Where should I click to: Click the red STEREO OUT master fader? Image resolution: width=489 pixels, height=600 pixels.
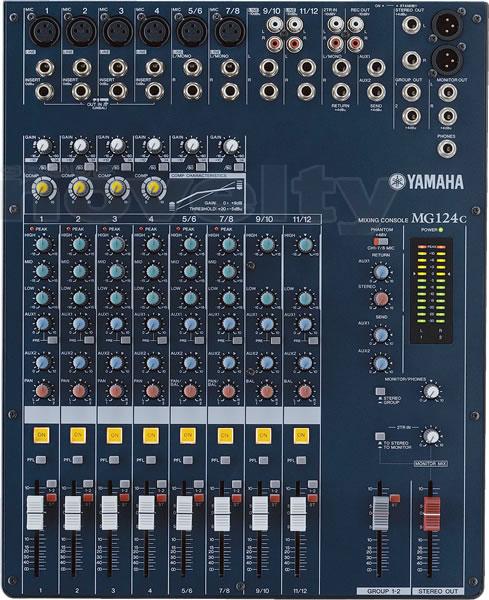pos(432,514)
